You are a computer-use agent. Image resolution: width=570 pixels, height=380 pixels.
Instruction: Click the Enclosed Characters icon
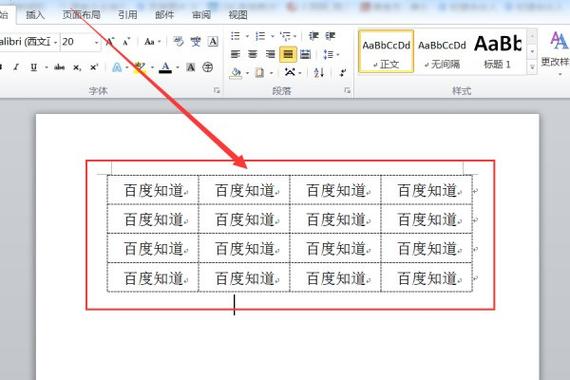tap(208, 67)
